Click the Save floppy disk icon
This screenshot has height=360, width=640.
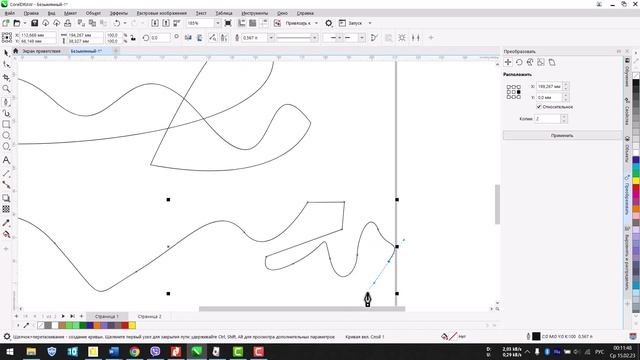(35, 23)
